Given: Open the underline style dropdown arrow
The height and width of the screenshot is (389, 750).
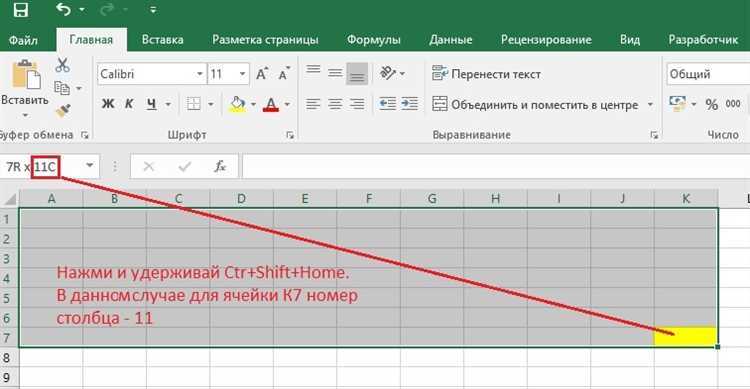Looking at the screenshot, I should [168, 104].
